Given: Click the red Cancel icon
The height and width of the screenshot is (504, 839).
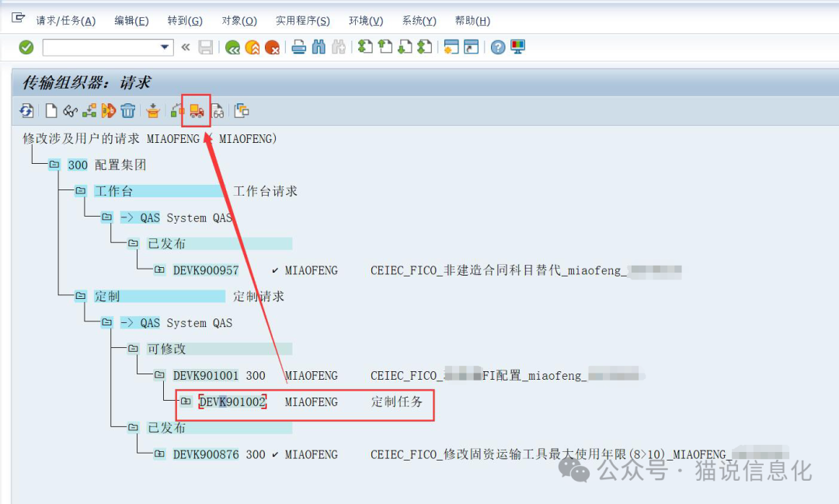Looking at the screenshot, I should point(273,47).
